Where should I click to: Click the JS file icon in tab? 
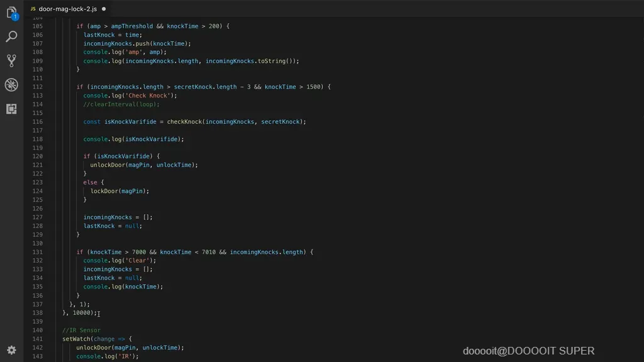point(33,9)
